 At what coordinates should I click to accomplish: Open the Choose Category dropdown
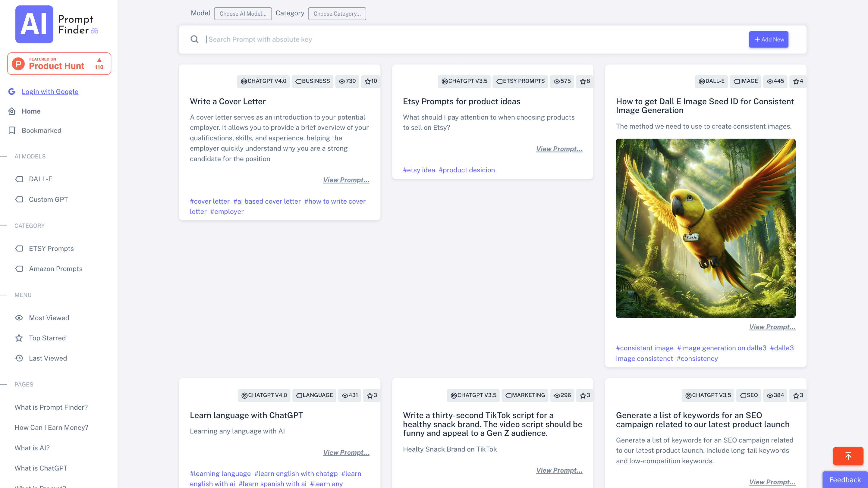point(337,14)
